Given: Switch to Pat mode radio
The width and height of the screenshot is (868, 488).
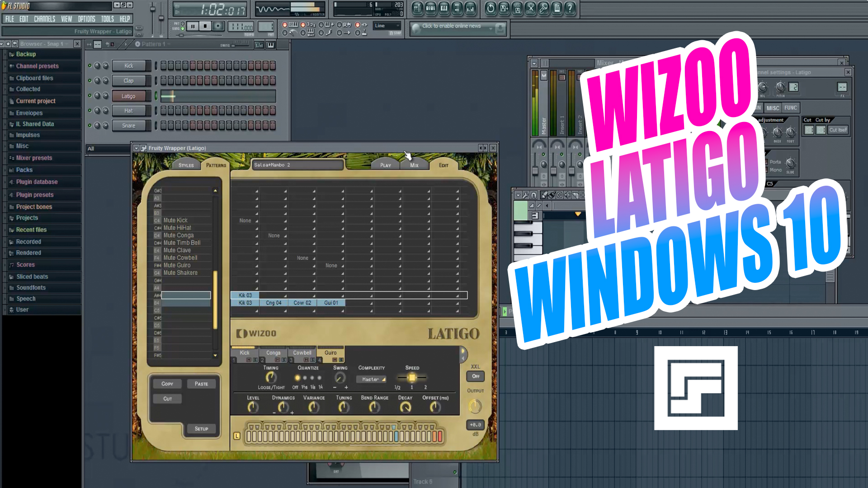Looking at the screenshot, I should point(183,23).
